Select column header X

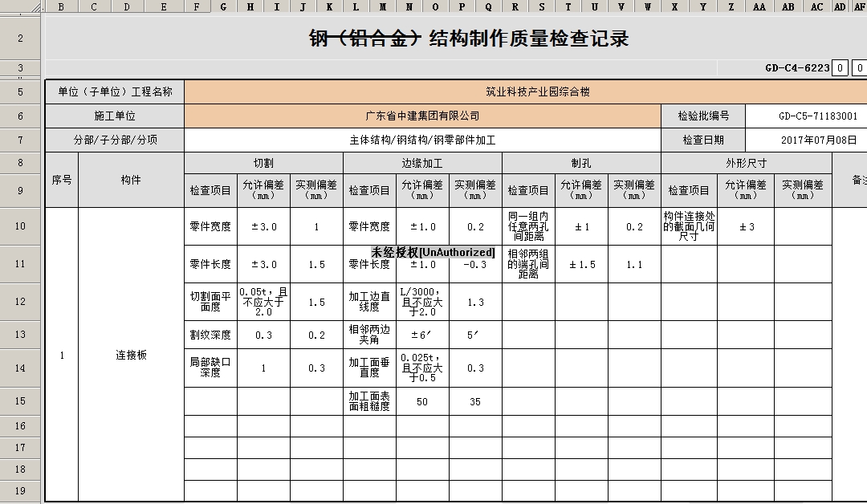tap(674, 6)
